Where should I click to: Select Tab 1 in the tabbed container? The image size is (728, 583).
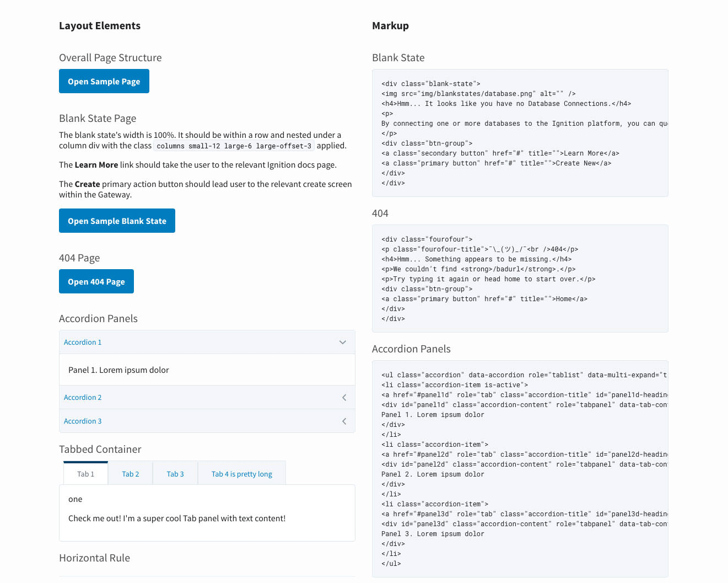click(85, 474)
